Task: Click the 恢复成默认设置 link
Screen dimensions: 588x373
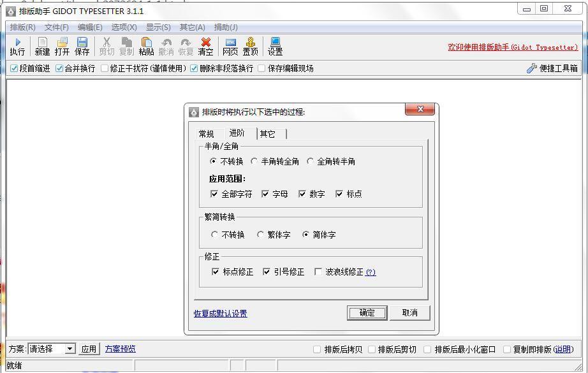Action: point(221,314)
